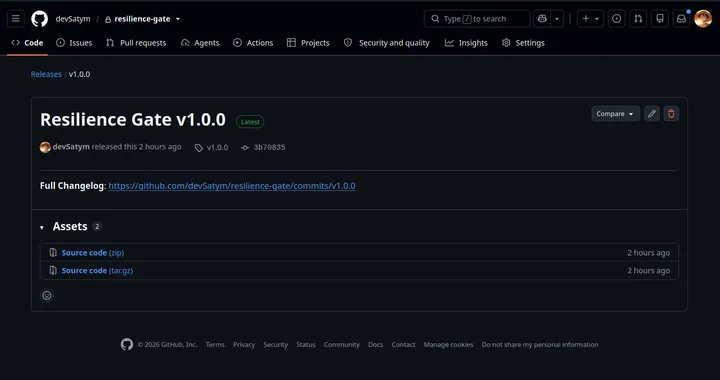
Task: Focus the Type to search field
Action: pyautogui.click(x=477, y=19)
